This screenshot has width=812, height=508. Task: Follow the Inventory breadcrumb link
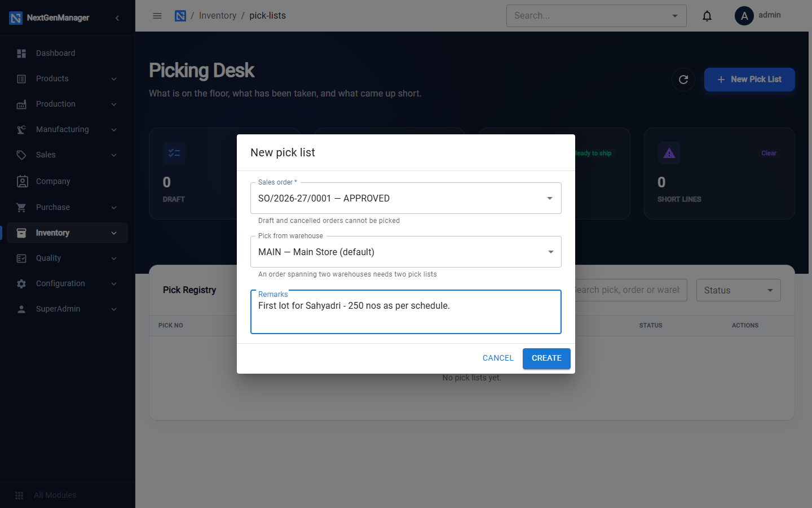pos(218,16)
